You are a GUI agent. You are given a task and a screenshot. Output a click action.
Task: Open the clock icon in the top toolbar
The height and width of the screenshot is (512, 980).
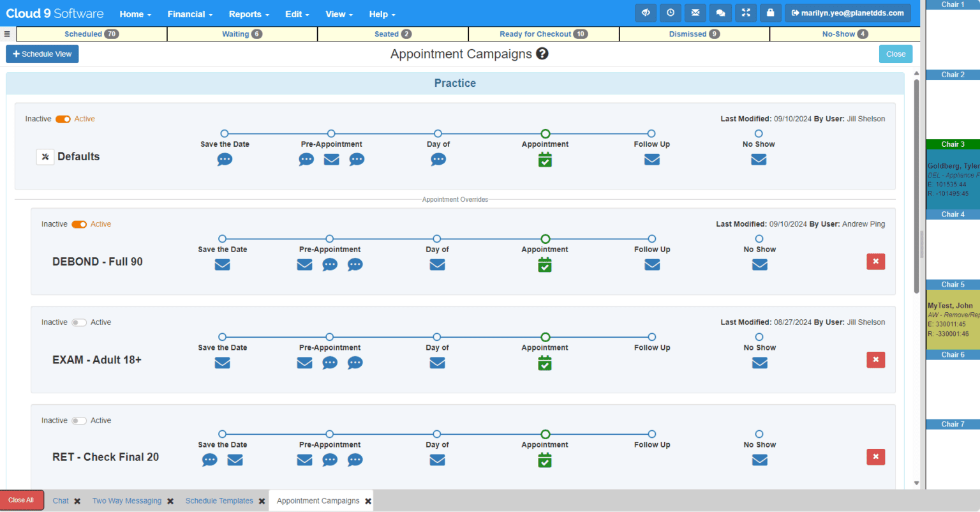pyautogui.click(x=671, y=12)
